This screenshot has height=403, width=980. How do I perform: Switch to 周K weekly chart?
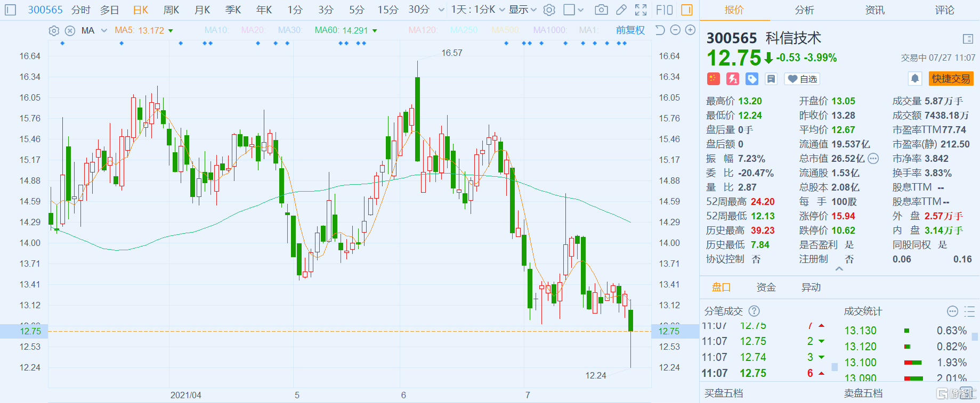pos(172,10)
